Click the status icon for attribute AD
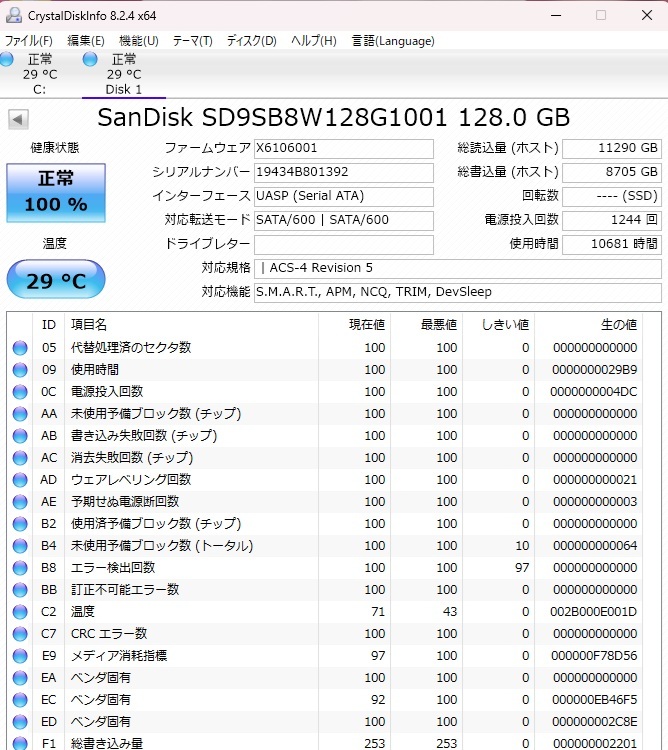This screenshot has height=750, width=668. click(20, 480)
